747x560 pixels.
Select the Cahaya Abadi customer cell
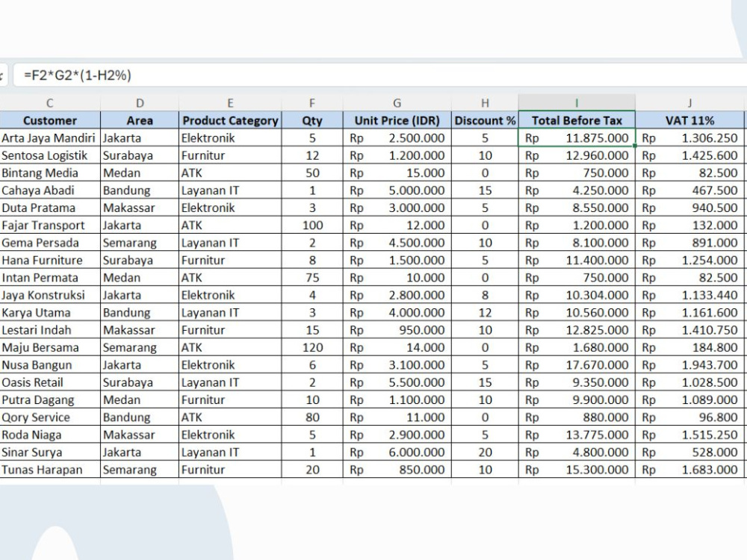click(x=50, y=190)
